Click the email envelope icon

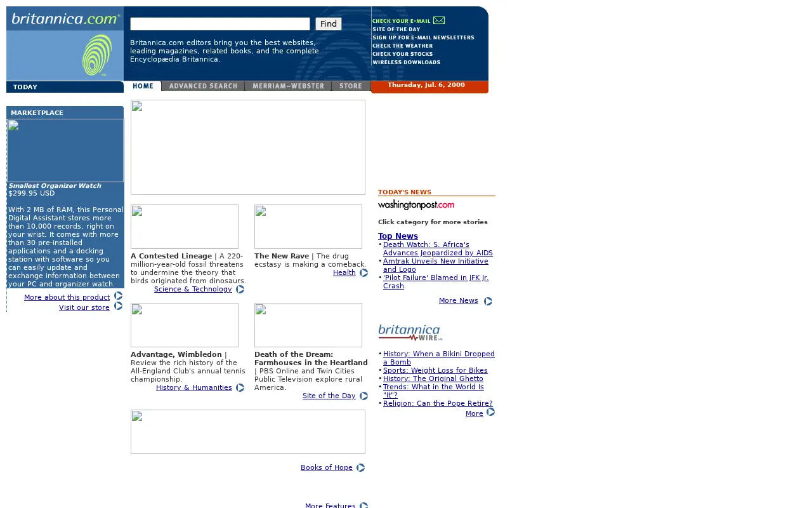click(x=439, y=20)
